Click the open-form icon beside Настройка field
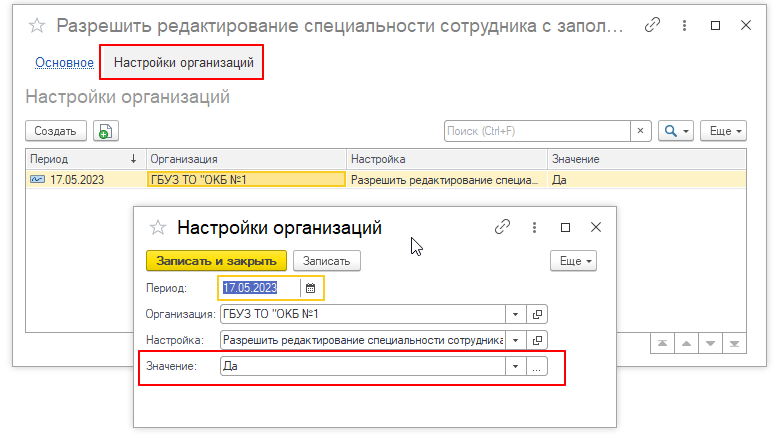774x439 pixels. (537, 340)
